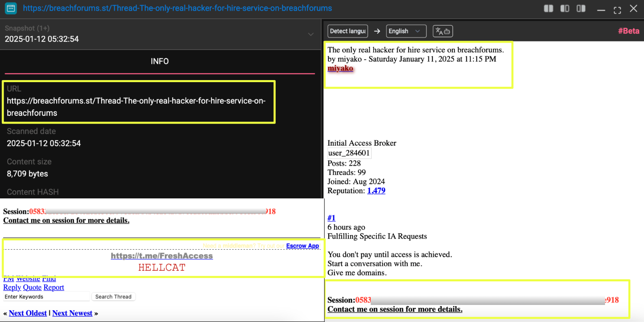Viewport: 644px width, 322px height.
Task: Click the Enter Keywords search field
Action: pos(46,297)
